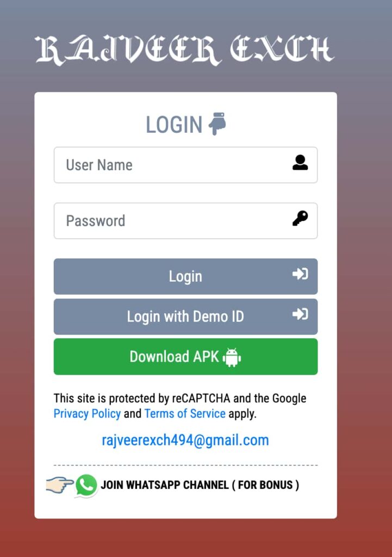The width and height of the screenshot is (392, 557).
Task: Focus the Password input field
Action: tap(186, 221)
